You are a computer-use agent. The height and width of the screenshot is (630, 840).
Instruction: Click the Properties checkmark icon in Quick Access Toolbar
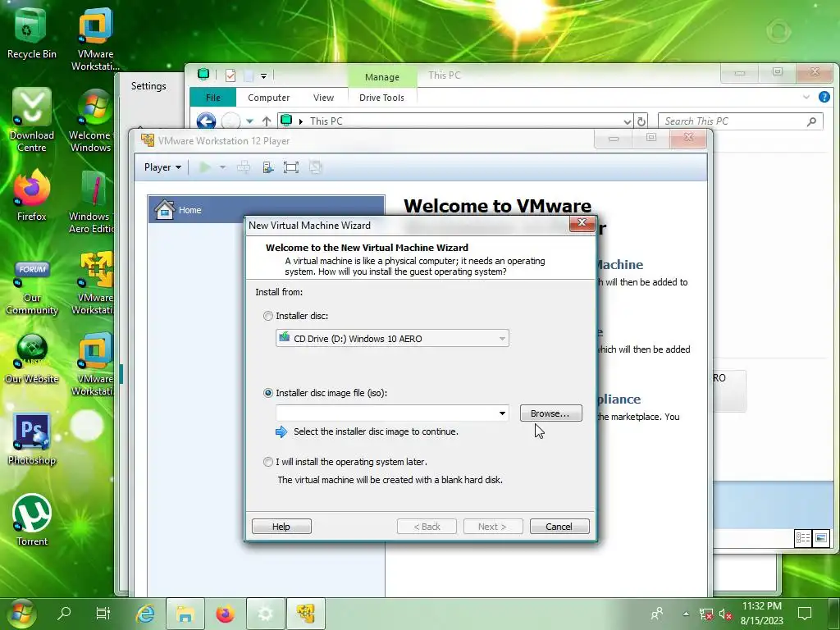click(231, 76)
